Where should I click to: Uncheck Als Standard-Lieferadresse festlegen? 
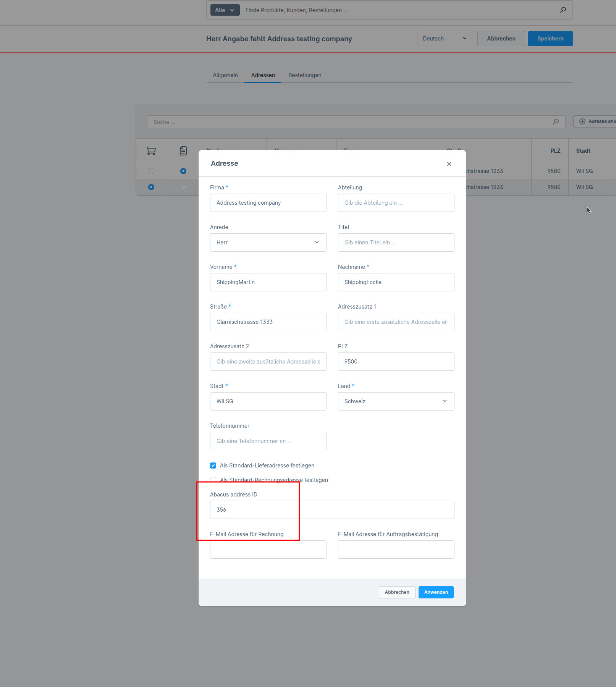pos(213,466)
